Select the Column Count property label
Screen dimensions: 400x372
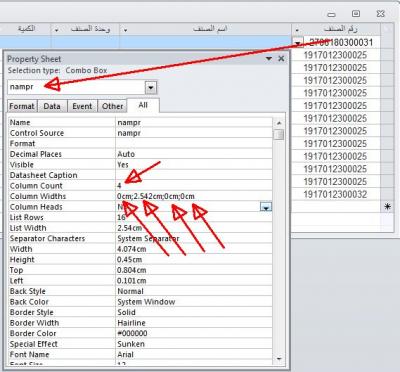point(36,186)
